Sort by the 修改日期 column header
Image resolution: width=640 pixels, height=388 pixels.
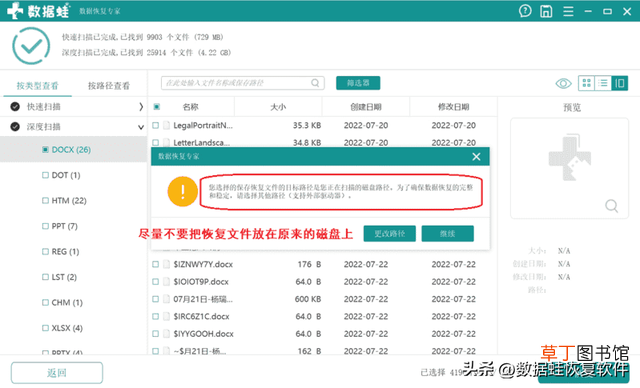pos(453,107)
